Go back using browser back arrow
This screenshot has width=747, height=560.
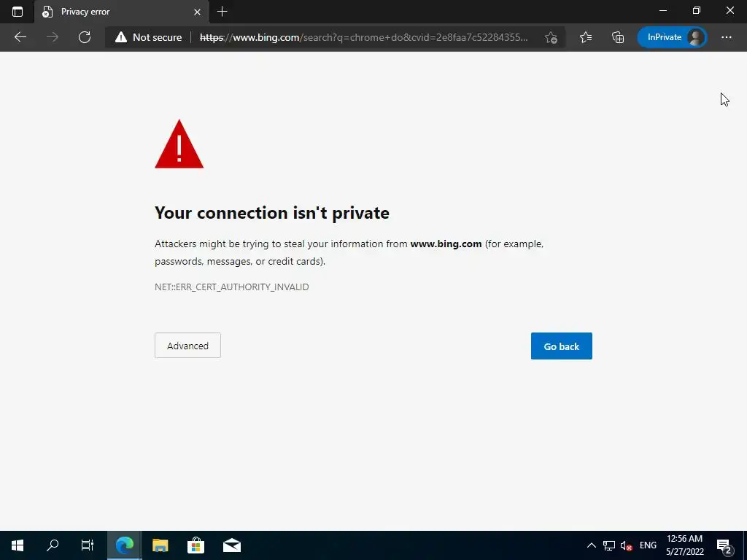coord(20,37)
